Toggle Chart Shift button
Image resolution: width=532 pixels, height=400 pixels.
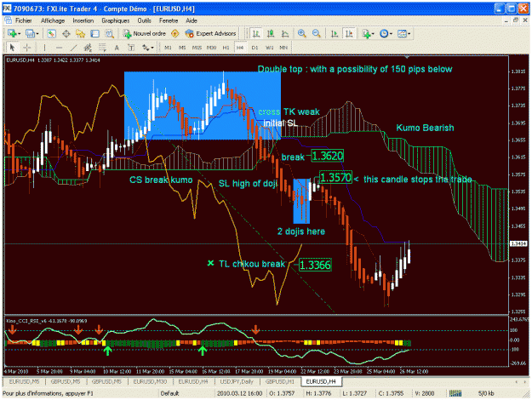pos(349,33)
